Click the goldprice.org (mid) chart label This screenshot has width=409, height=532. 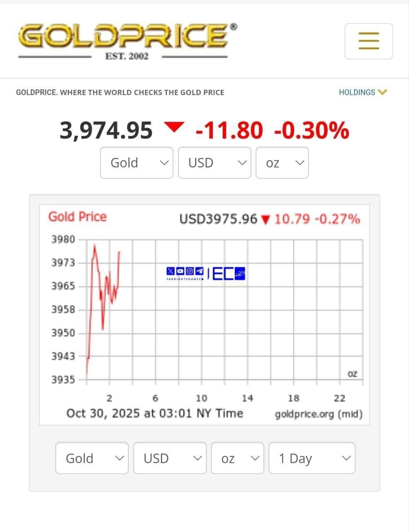click(x=318, y=414)
